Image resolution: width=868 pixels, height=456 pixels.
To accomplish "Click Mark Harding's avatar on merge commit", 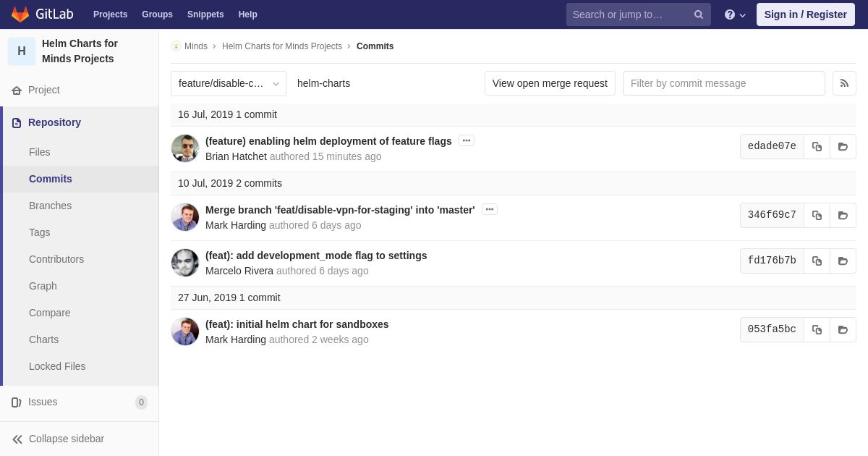I will 185,217.
